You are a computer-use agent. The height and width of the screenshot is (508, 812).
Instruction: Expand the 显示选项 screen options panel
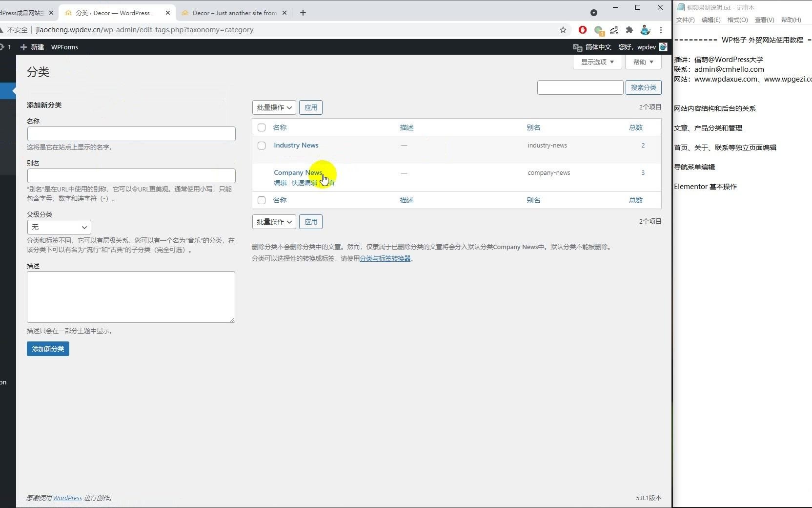[597, 62]
